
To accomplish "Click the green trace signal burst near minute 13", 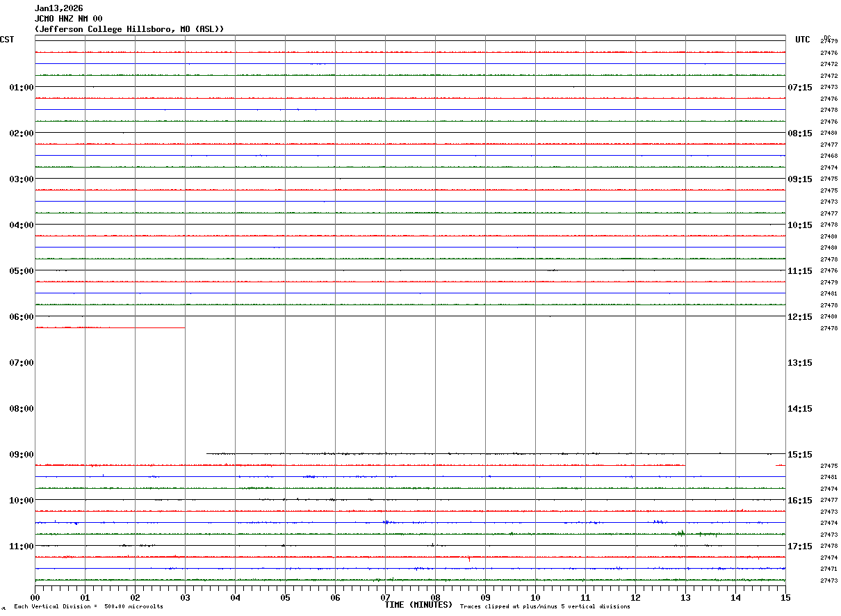I will pyautogui.click(x=681, y=534).
